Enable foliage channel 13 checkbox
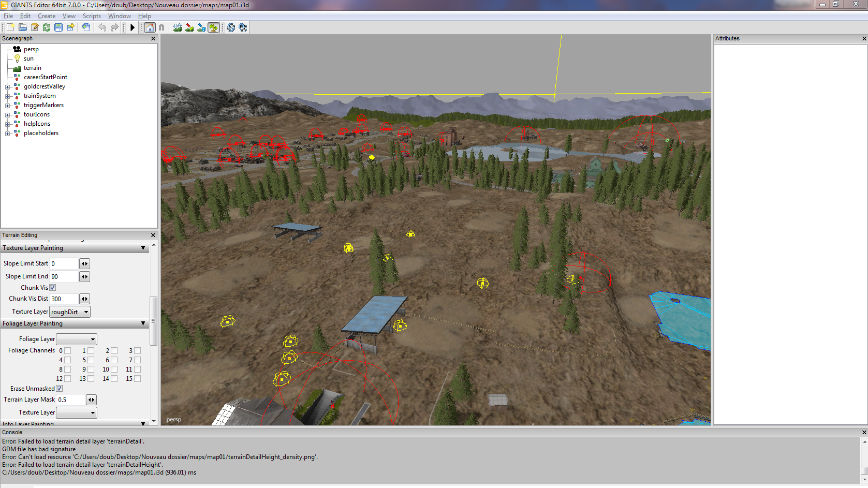This screenshot has height=488, width=868. 91,378
